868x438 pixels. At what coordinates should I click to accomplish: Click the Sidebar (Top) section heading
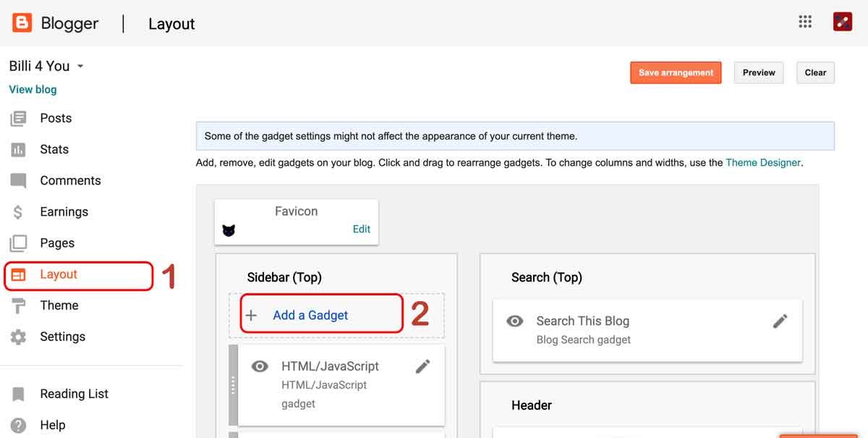284,277
